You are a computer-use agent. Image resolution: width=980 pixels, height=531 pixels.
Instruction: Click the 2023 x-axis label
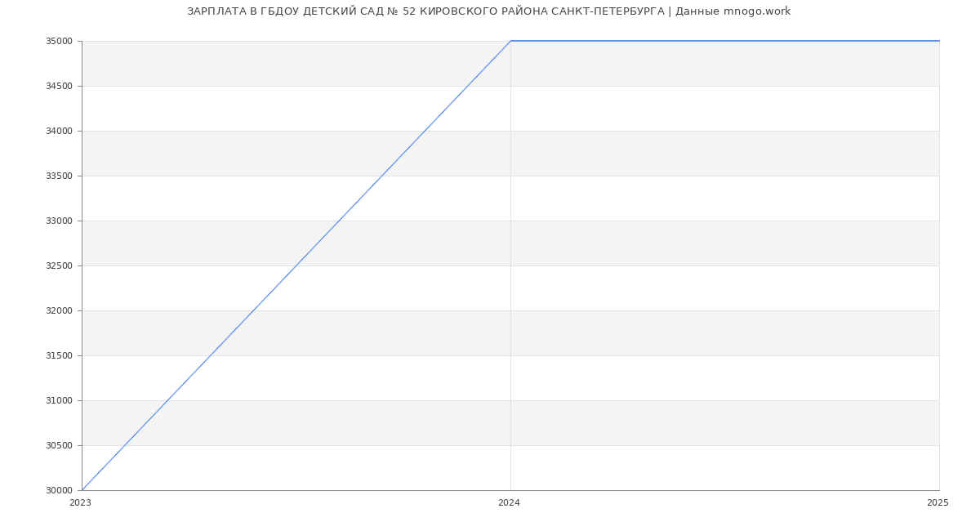pyautogui.click(x=80, y=503)
